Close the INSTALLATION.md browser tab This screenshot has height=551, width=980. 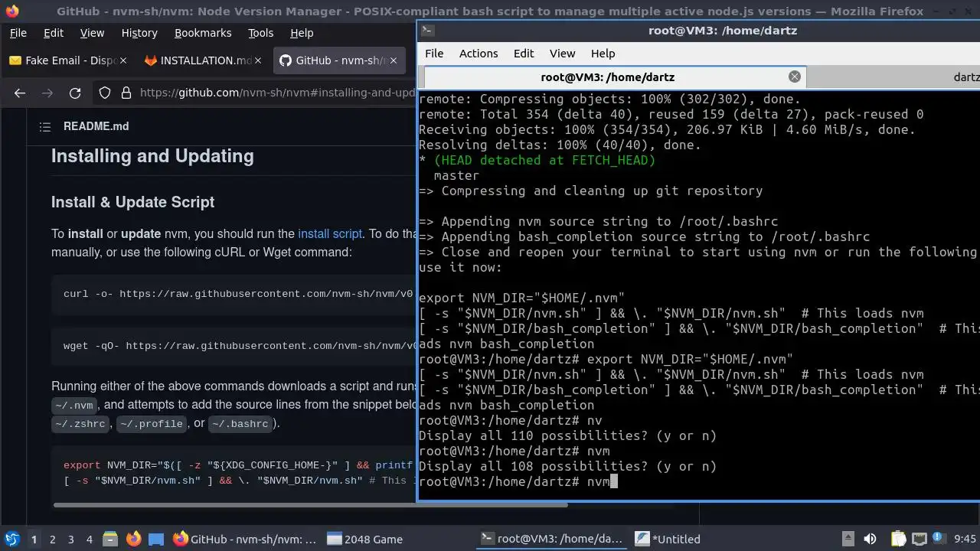coord(258,60)
